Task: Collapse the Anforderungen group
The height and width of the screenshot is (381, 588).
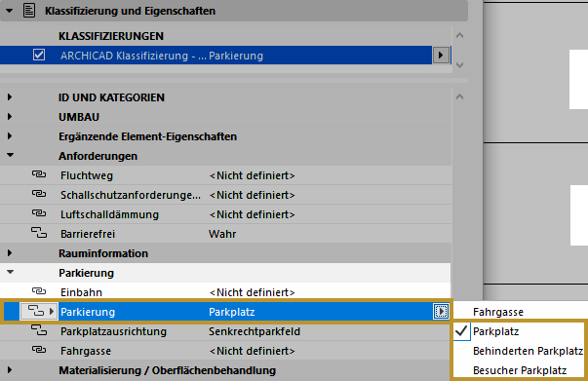Action: pyautogui.click(x=10, y=155)
